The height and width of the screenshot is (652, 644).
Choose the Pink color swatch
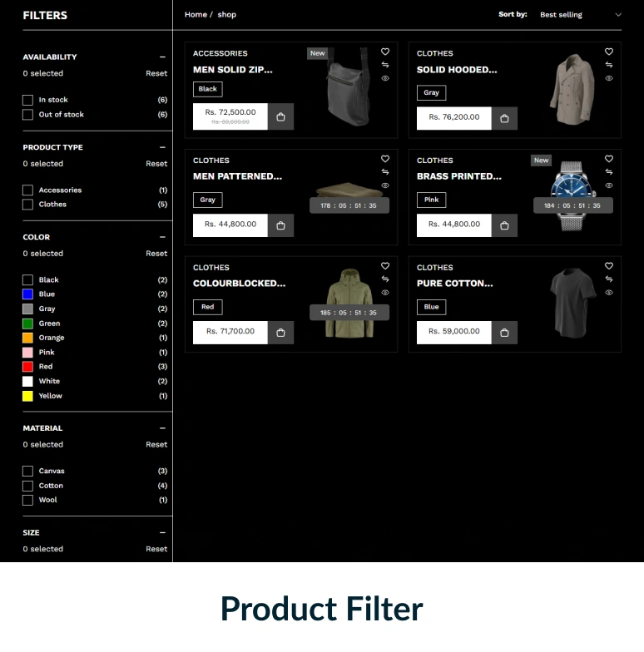coord(28,353)
